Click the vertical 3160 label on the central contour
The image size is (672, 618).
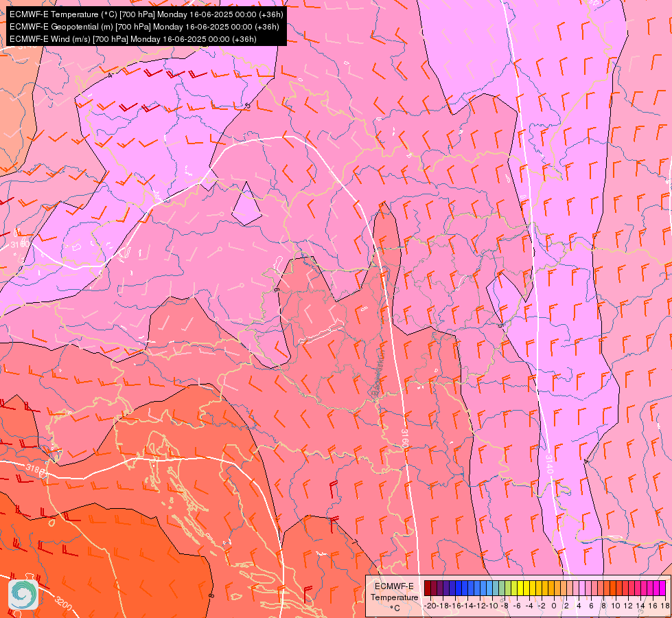pos(404,438)
